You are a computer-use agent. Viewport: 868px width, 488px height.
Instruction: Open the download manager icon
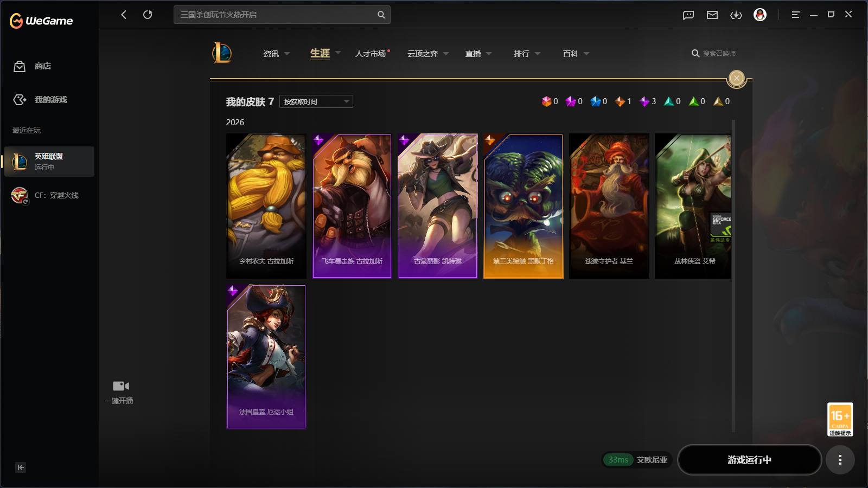(x=736, y=15)
